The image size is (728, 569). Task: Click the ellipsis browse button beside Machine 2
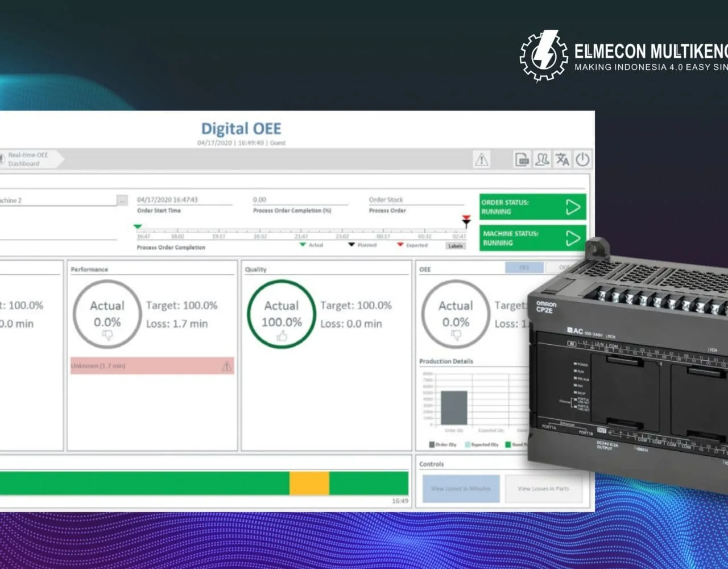(122, 200)
